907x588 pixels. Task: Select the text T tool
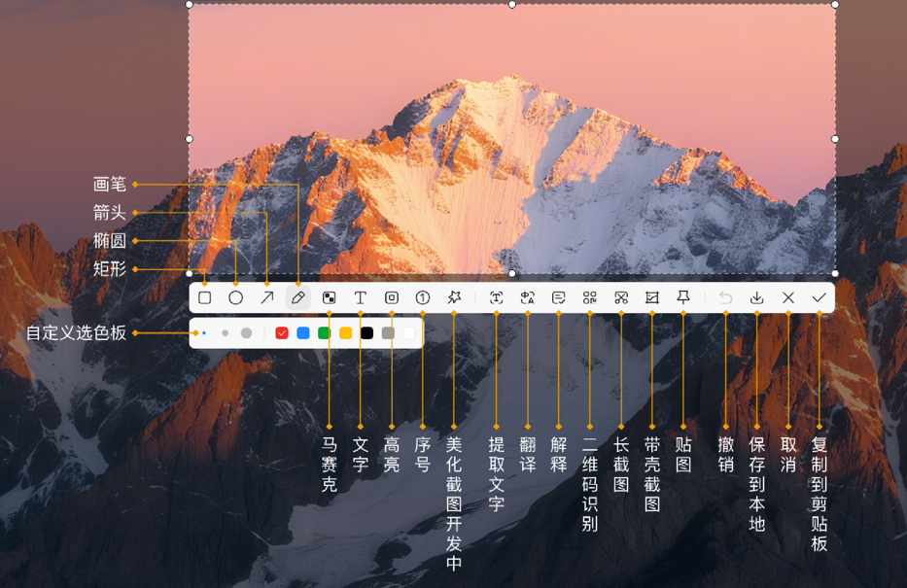pyautogui.click(x=361, y=297)
